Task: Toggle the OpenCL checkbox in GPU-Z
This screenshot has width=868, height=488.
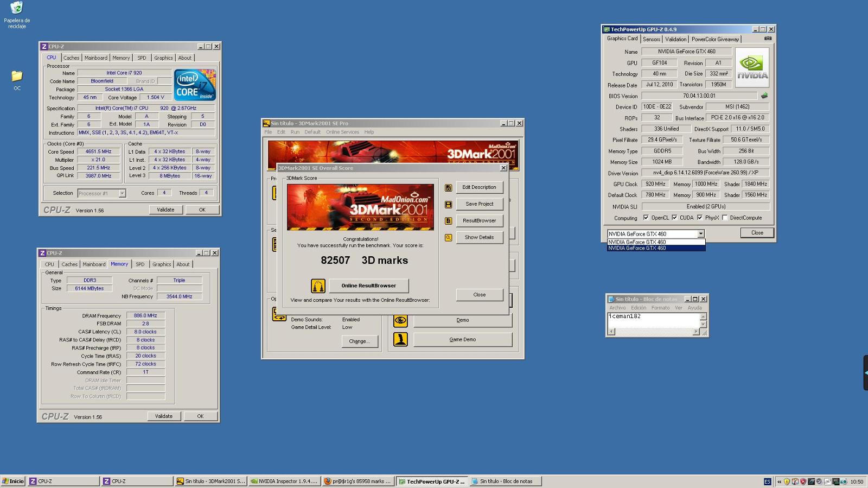Action: pos(646,218)
